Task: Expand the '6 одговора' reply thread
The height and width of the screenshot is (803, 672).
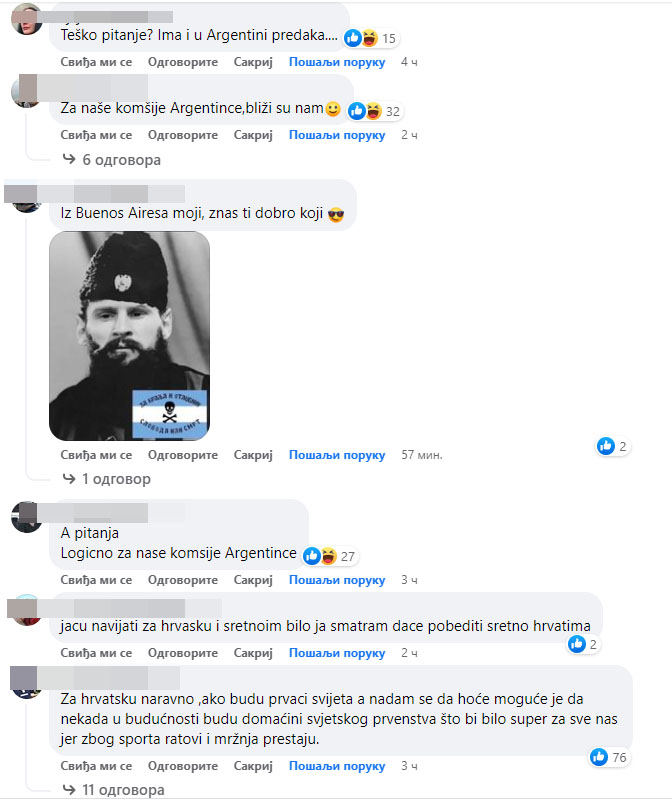Action: [x=121, y=160]
